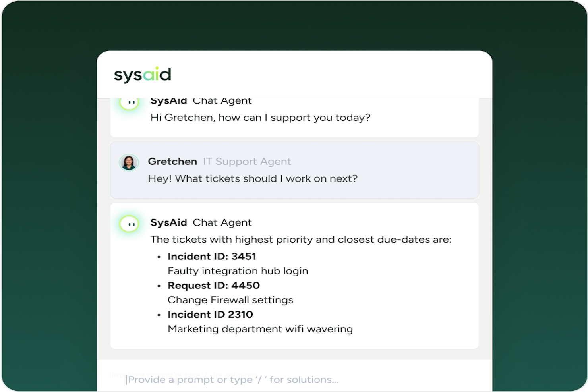Select Incident ID 2310 from ticket list
The image size is (588, 392).
click(x=210, y=314)
